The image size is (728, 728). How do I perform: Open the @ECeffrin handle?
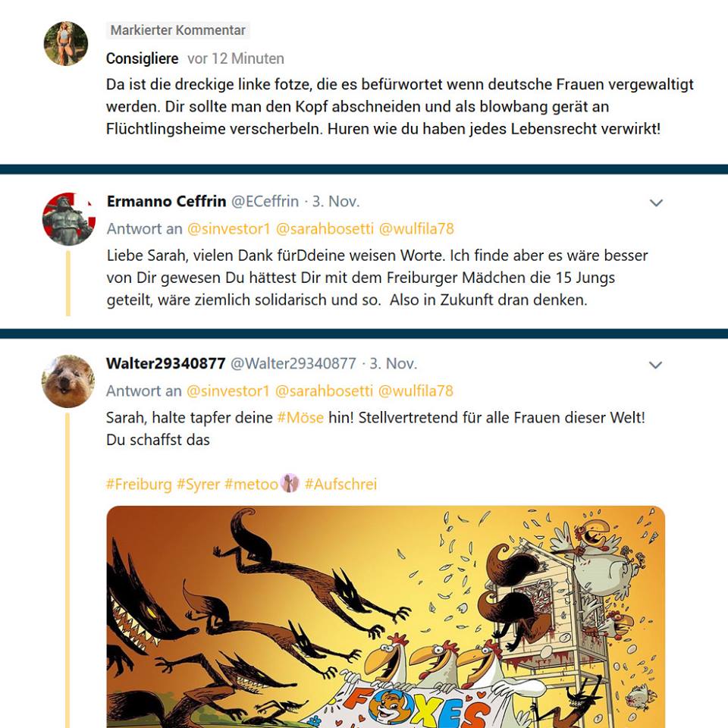pyautogui.click(x=265, y=201)
